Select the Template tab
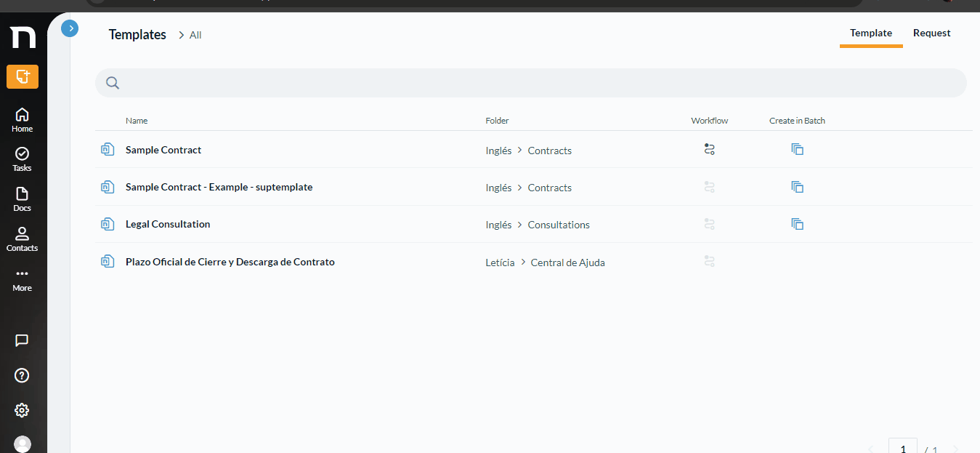Image resolution: width=980 pixels, height=453 pixels. point(871,33)
